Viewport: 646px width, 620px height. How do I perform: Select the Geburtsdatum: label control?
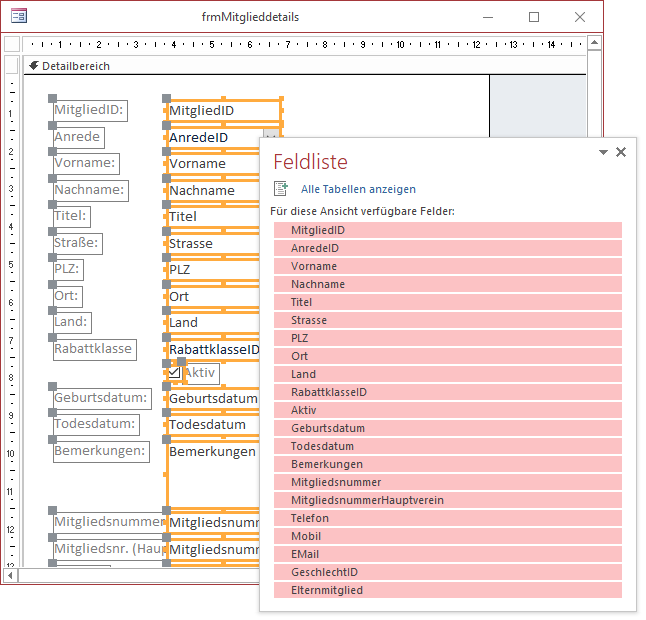point(103,399)
